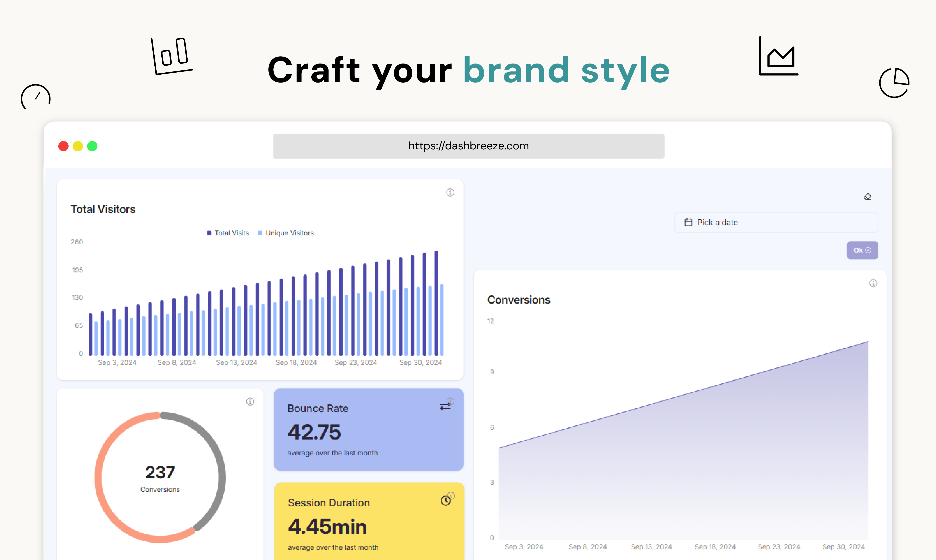Click the calendar icon in date picker

[688, 222]
